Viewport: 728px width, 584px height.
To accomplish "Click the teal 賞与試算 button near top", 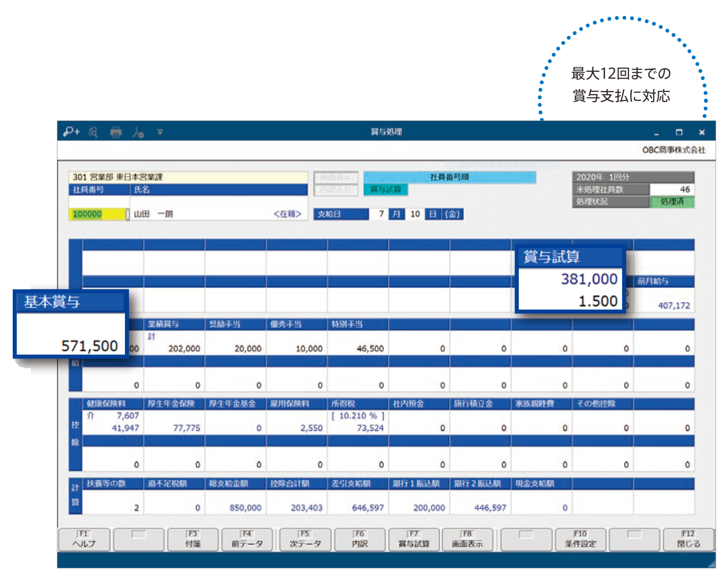I will (386, 190).
